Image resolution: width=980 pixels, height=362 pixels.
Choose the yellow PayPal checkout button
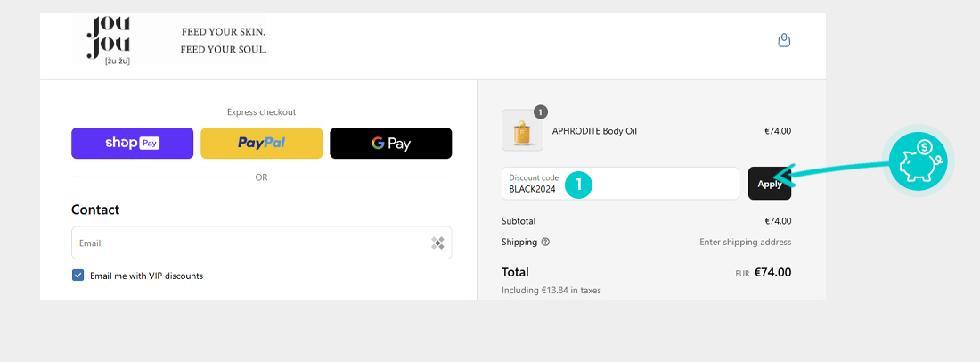click(261, 144)
